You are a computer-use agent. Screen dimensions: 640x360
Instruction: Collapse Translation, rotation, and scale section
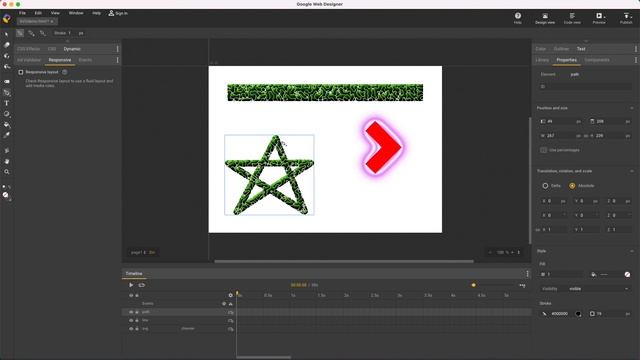coord(632,171)
